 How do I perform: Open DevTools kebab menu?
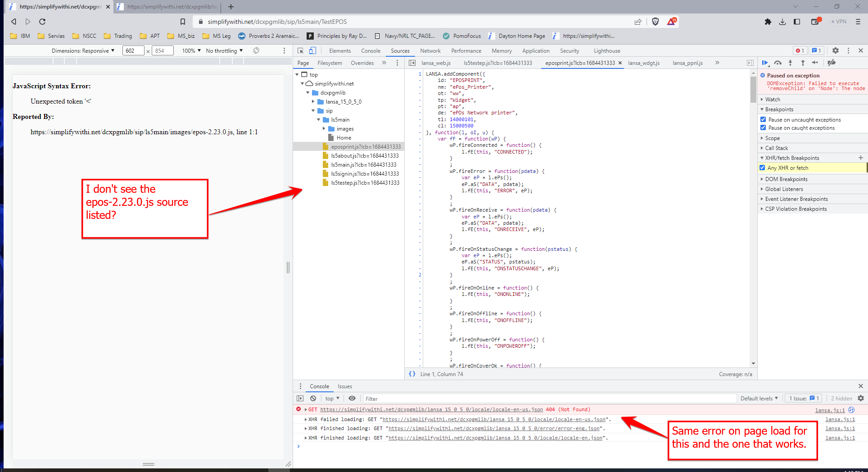[x=849, y=51]
